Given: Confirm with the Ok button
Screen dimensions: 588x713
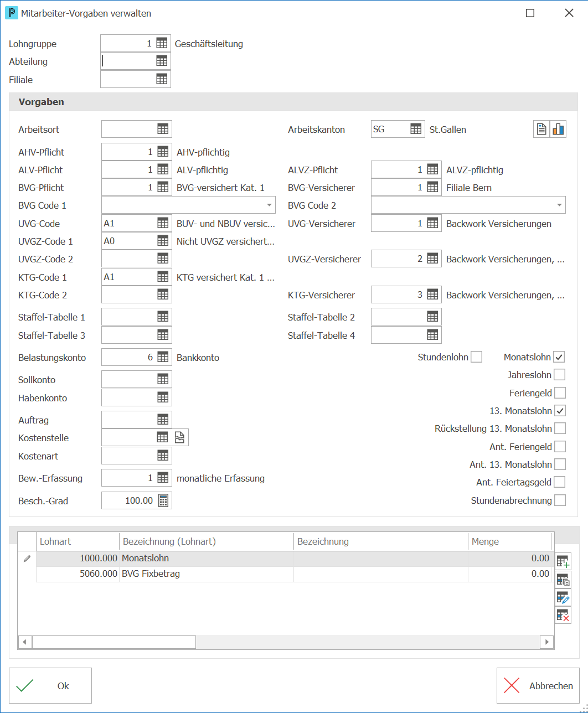Looking at the screenshot, I should pyautogui.click(x=50, y=685).
